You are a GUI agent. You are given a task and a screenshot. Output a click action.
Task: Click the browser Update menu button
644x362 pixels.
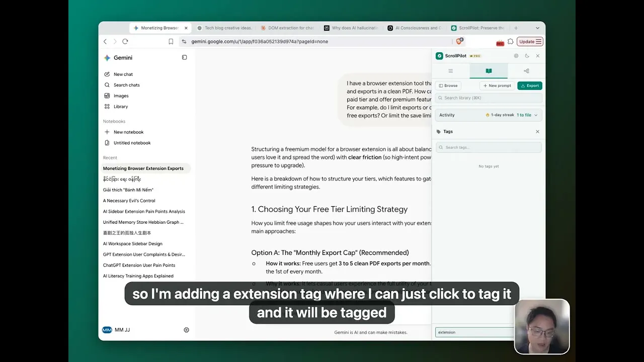tap(530, 42)
